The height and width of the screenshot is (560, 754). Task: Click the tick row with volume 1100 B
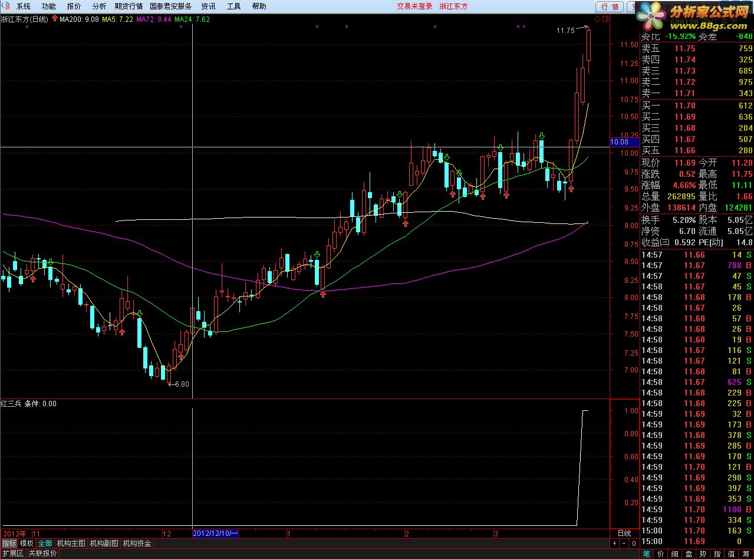(697, 509)
